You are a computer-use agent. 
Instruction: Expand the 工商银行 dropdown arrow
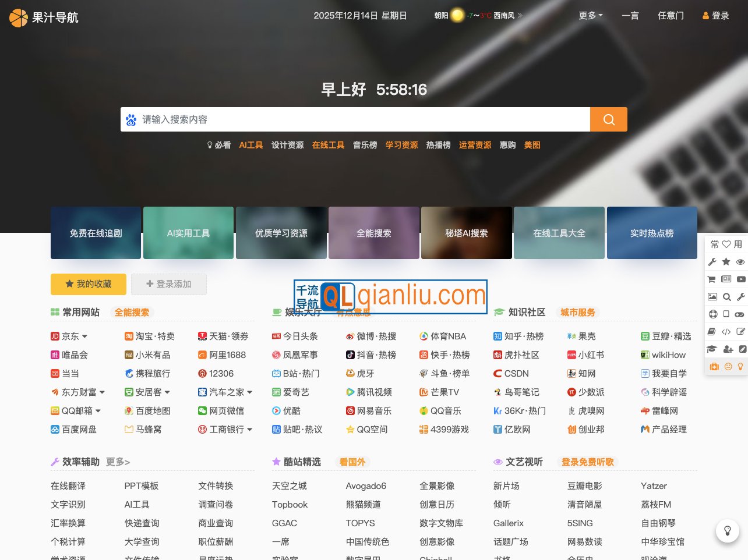pos(250,429)
